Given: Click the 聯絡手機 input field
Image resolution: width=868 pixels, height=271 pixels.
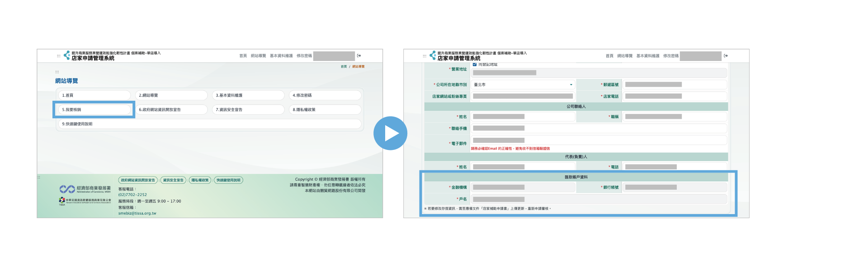Looking at the screenshot, I should pyautogui.click(x=599, y=128).
